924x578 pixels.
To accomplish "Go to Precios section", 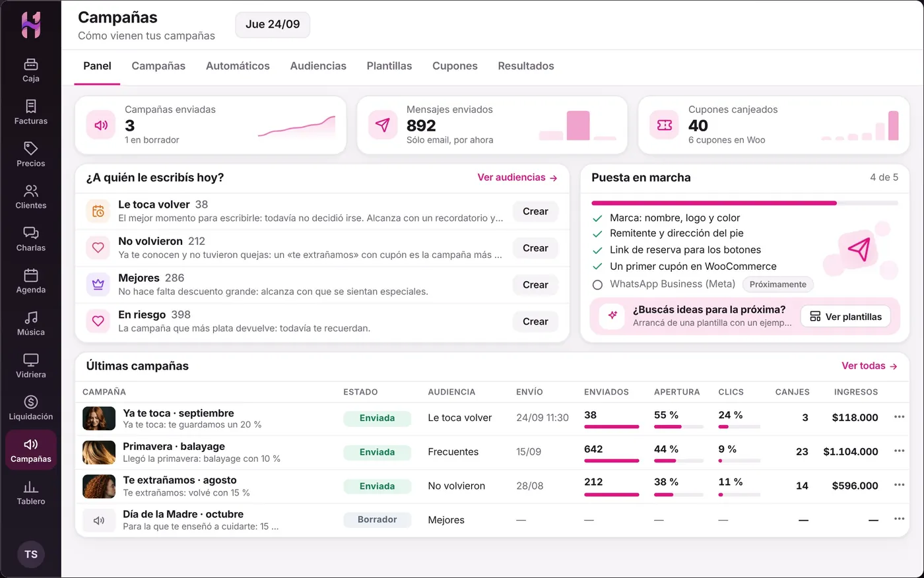I will point(31,155).
